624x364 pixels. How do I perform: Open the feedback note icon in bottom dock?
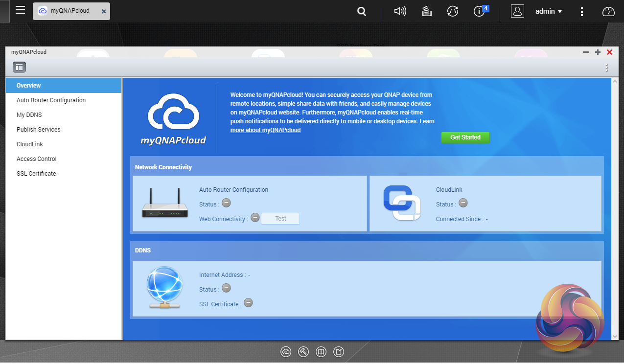pos(339,352)
